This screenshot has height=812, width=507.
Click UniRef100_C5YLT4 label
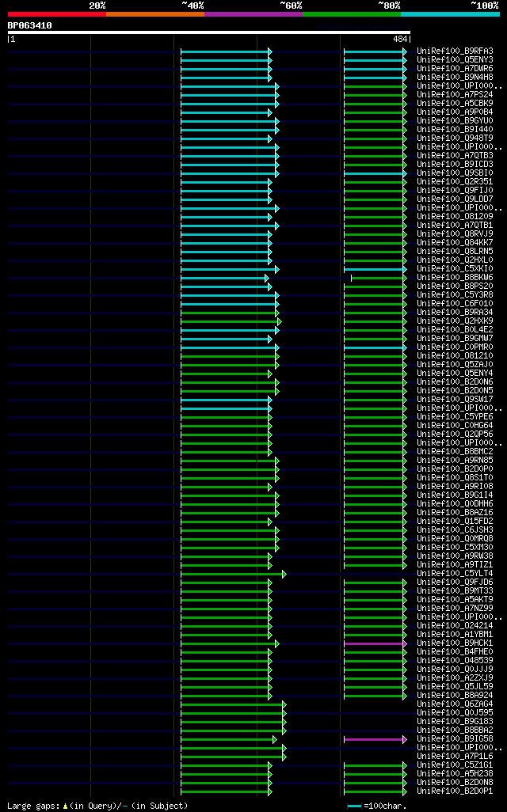[x=456, y=573]
